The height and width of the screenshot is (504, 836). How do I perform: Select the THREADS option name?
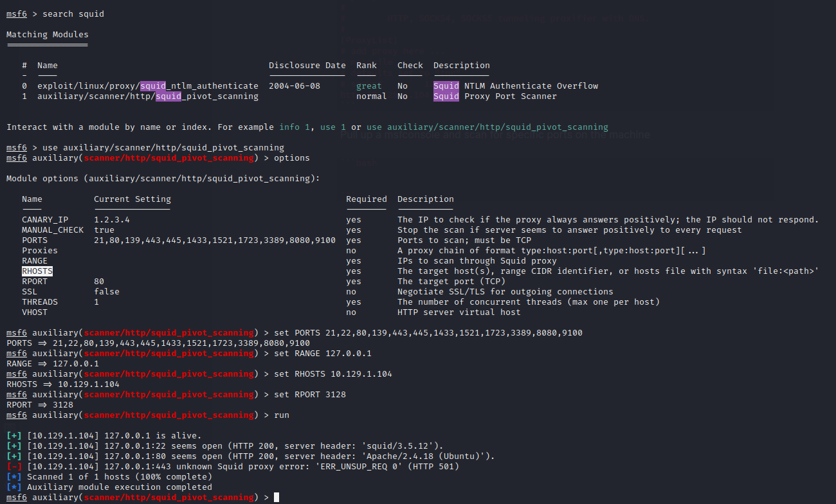coord(40,302)
